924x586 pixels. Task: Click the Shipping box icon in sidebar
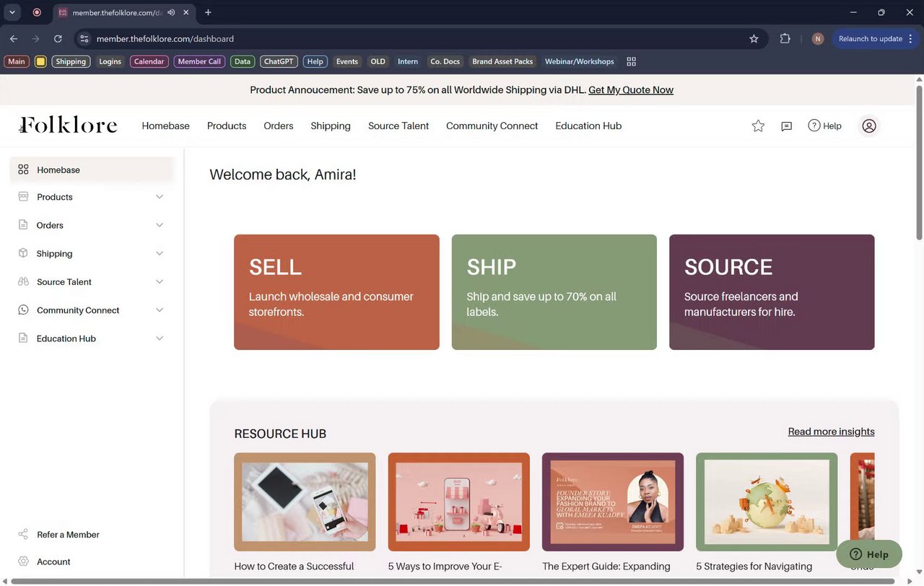coord(23,253)
